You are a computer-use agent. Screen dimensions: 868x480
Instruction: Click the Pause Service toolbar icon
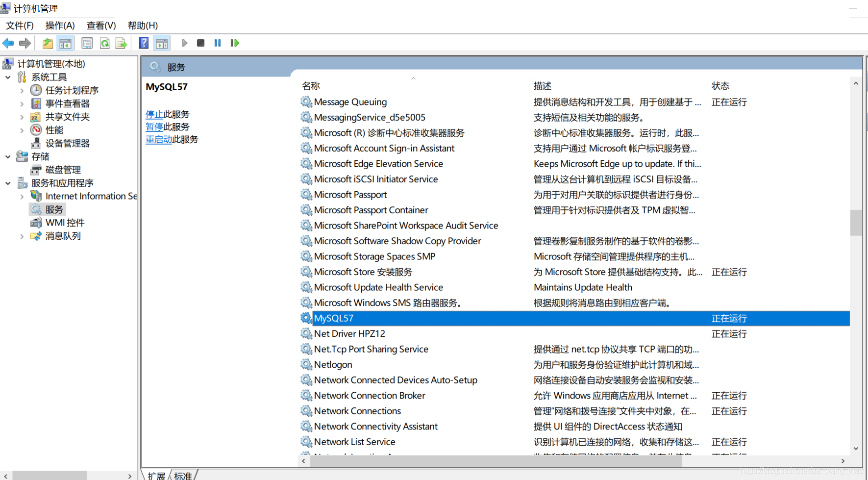pos(218,43)
